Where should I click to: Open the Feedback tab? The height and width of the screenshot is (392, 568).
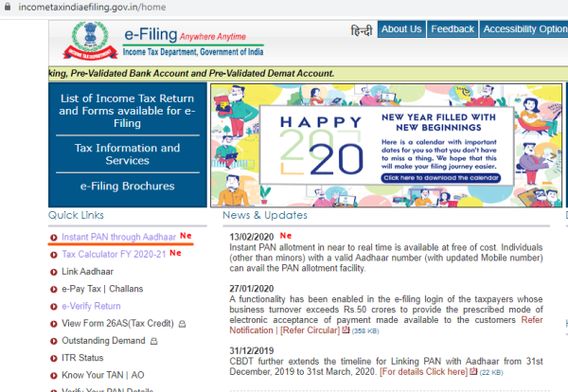(x=452, y=30)
